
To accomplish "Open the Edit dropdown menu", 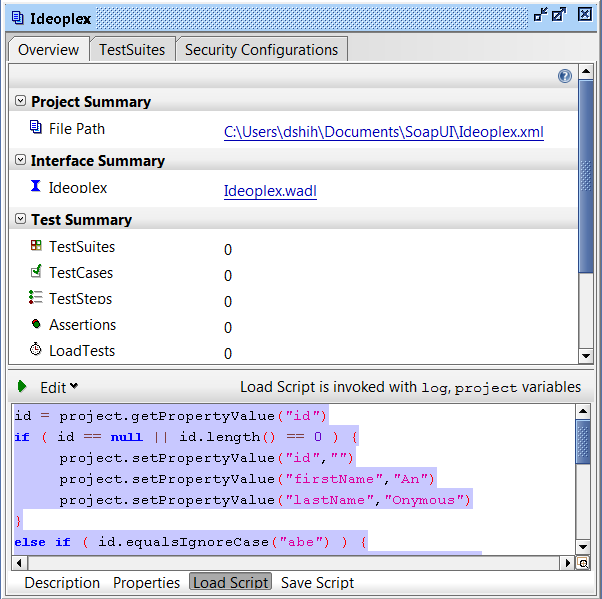I will pos(59,387).
